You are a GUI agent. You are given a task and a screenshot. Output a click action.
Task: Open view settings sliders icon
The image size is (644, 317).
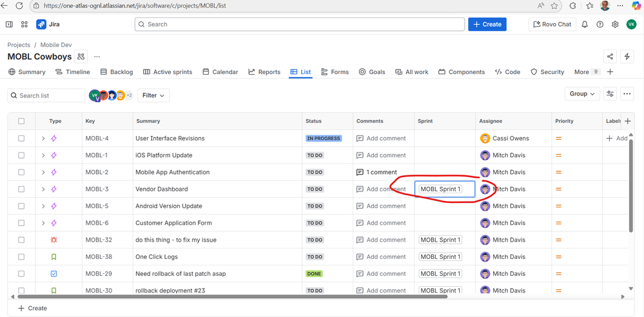click(x=610, y=93)
